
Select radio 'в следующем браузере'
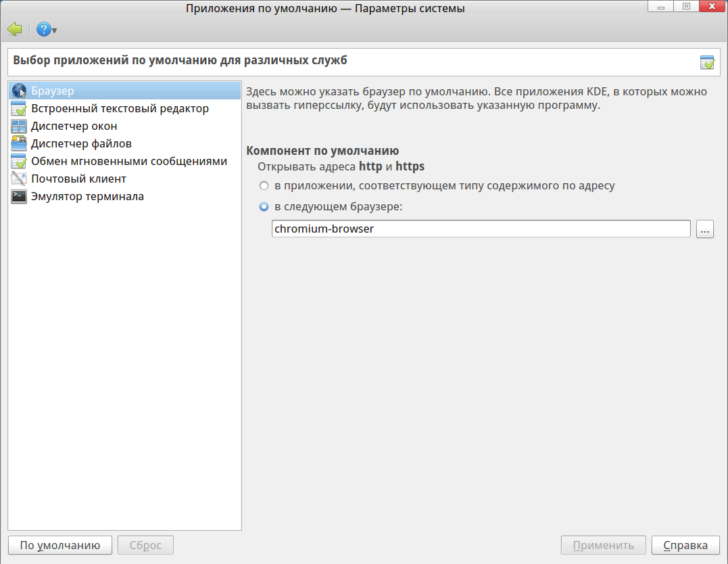point(264,207)
